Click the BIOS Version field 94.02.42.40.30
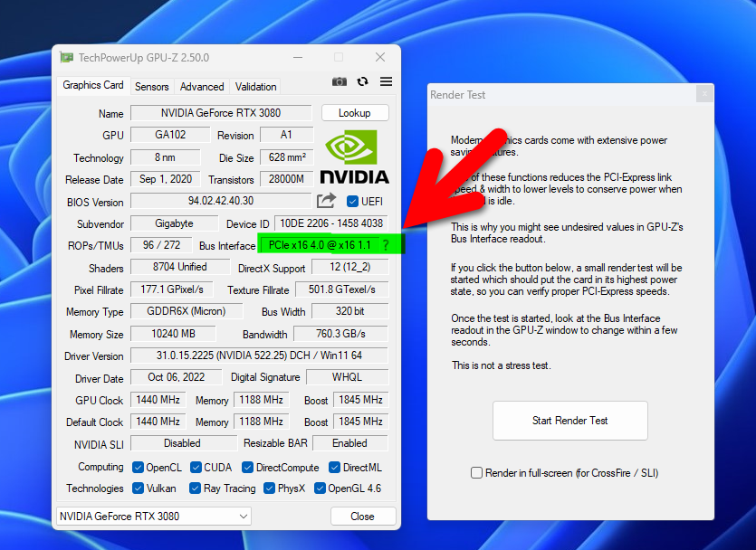This screenshot has width=756, height=550. [221, 201]
